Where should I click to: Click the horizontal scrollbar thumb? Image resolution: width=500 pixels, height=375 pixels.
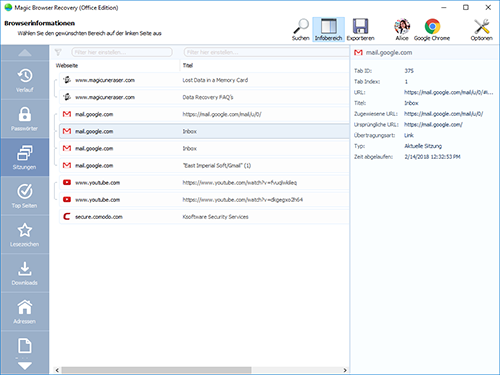(156, 370)
